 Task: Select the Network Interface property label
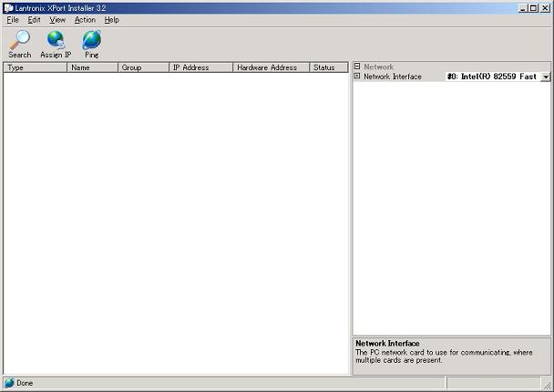(393, 77)
